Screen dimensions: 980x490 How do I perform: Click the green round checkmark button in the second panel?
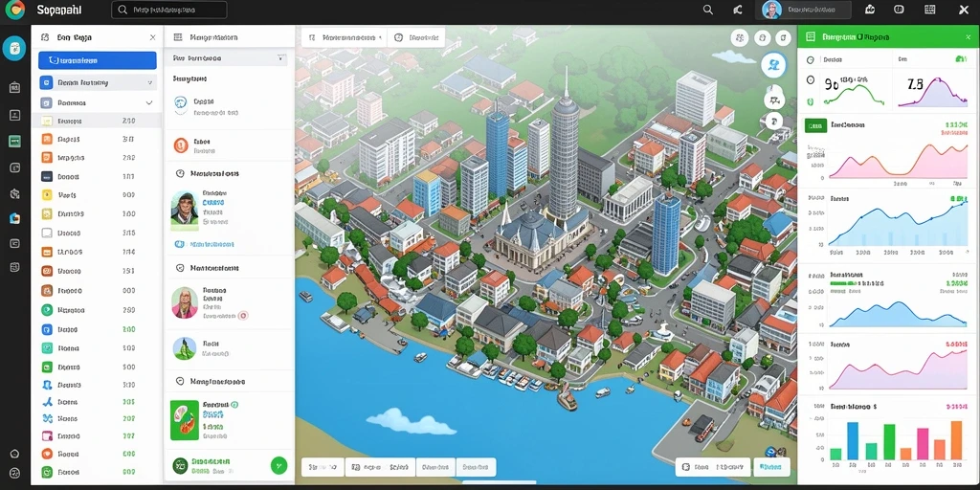[278, 465]
